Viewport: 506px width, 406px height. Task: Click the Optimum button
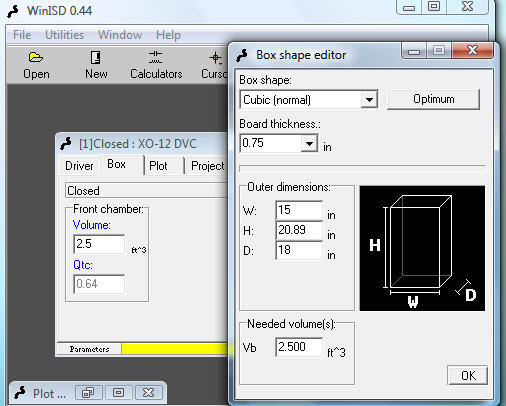point(433,99)
